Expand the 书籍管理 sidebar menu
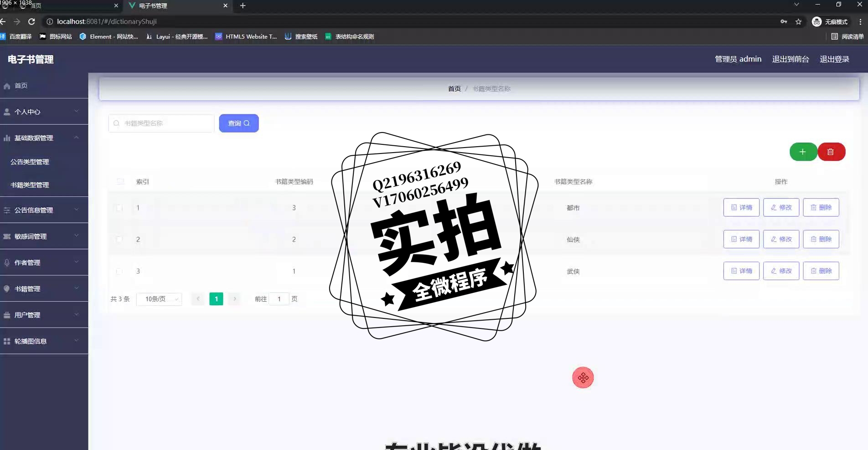The width and height of the screenshot is (868, 450). (x=44, y=289)
